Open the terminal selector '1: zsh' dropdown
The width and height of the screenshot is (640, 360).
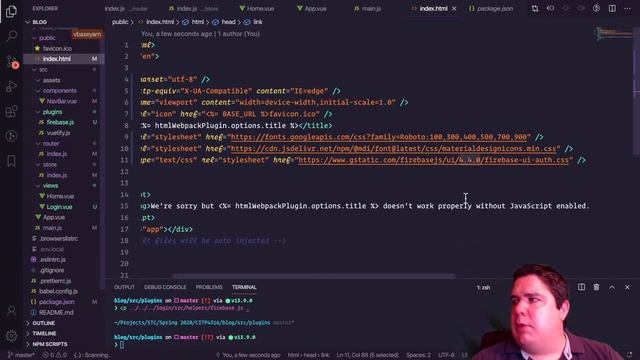[x=484, y=288]
